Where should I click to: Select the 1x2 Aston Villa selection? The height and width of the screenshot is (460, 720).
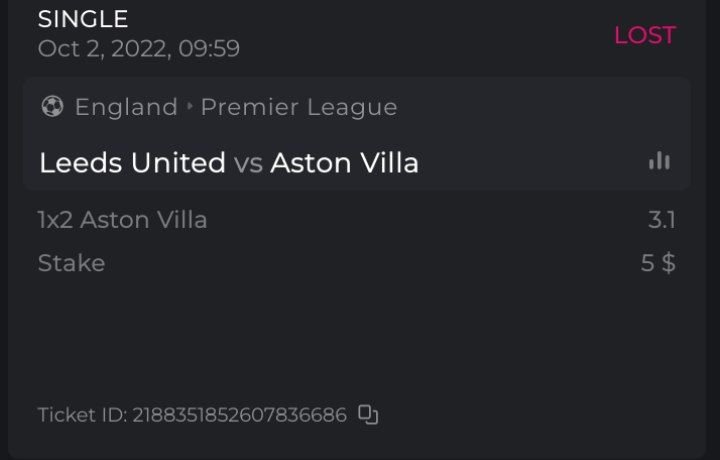[122, 220]
